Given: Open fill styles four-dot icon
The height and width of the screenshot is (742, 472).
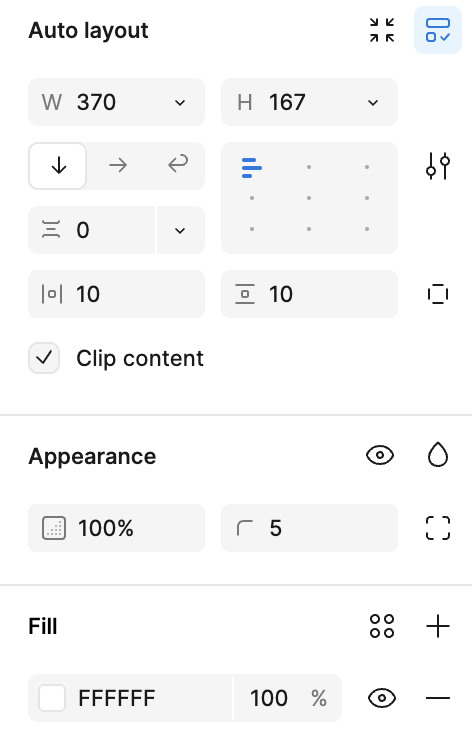Looking at the screenshot, I should pos(382,626).
